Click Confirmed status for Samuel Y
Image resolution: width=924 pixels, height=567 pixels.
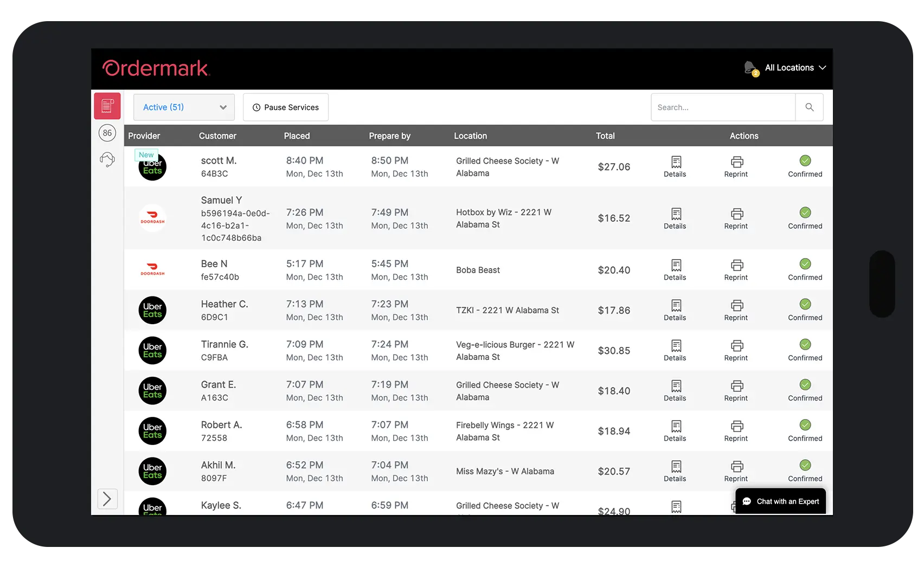pos(805,218)
